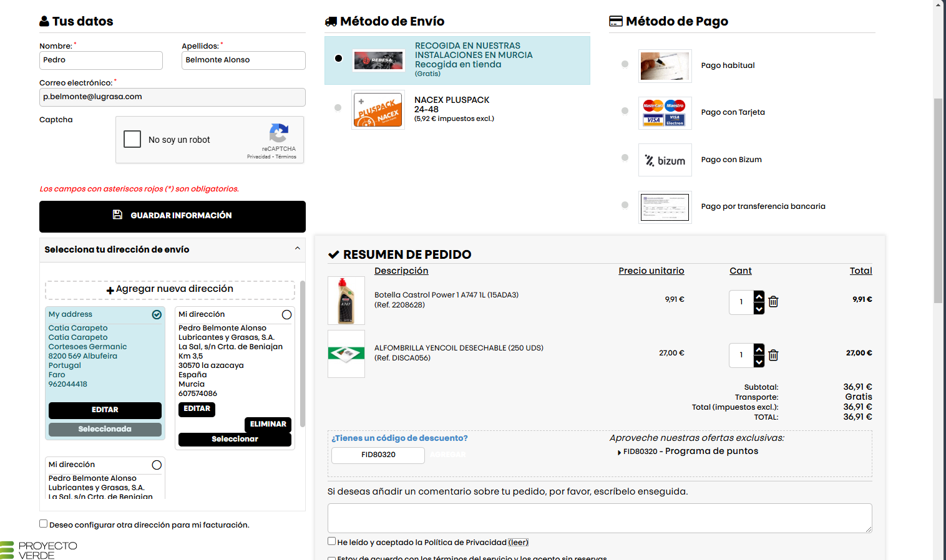Click the Descripción column header

[x=401, y=271]
